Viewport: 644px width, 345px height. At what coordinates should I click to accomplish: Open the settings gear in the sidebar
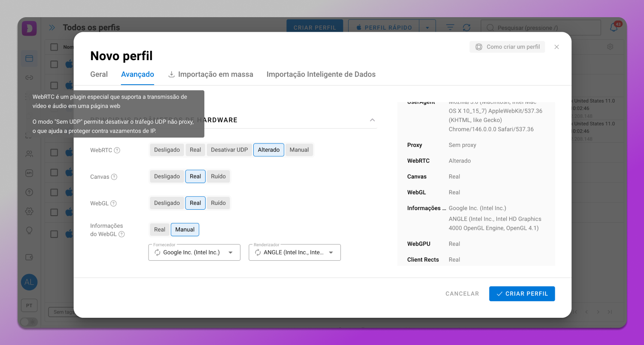[29, 211]
